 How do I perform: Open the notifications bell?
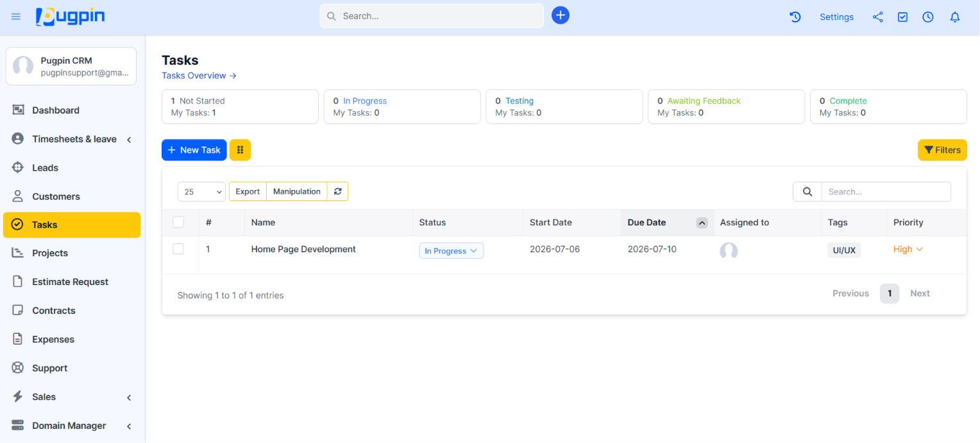(x=955, y=17)
